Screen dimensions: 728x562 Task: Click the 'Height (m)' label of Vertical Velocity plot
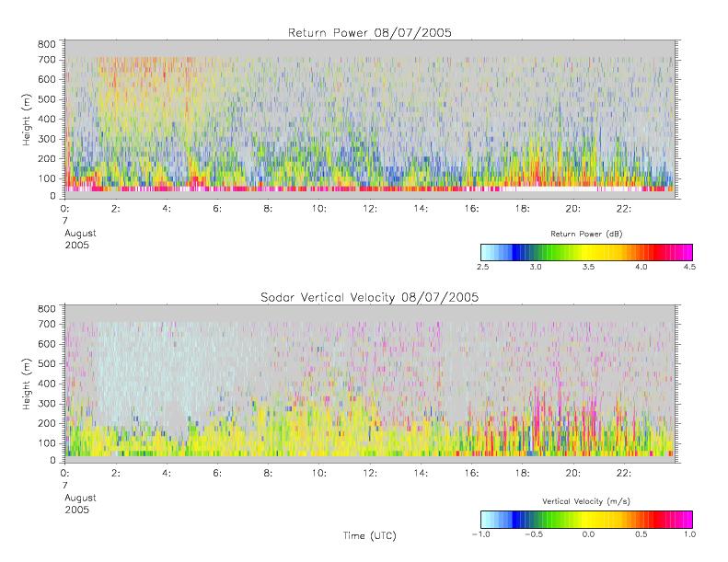click(27, 384)
